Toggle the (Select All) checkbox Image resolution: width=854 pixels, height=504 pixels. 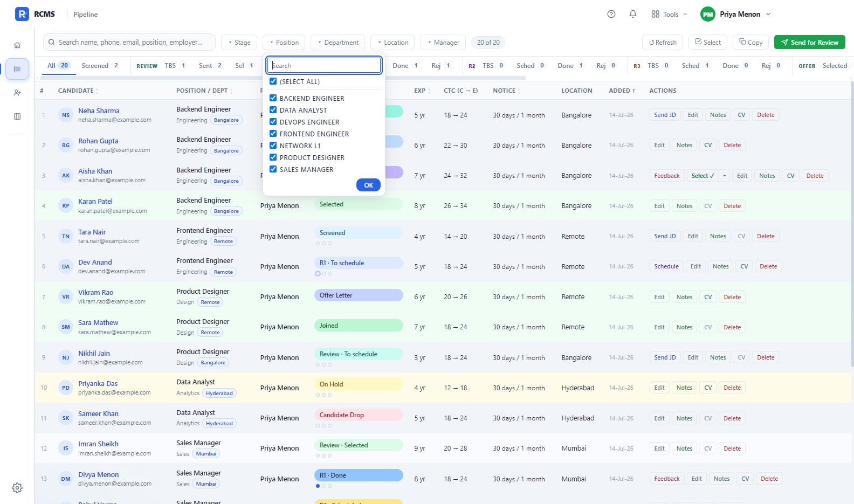coord(273,81)
